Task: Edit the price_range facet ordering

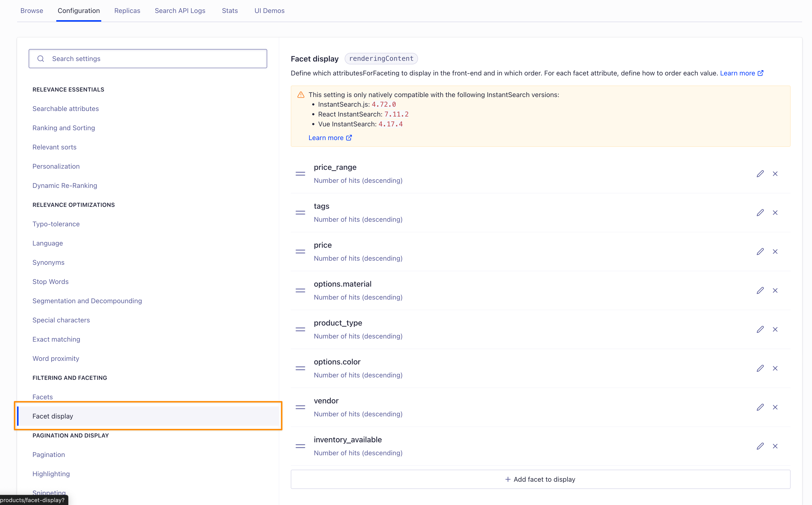Action: pos(760,173)
